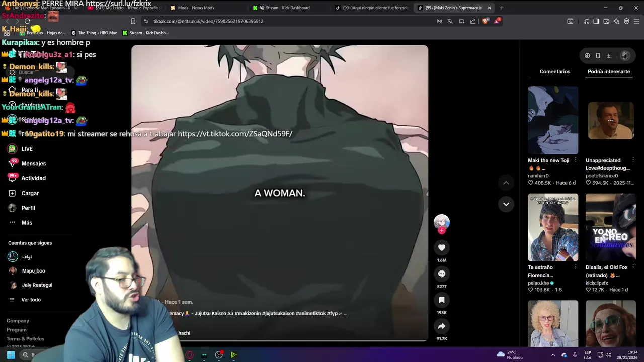Expand Ver todo followed accounts list
Screen dimensions: 644x362
coord(31,300)
